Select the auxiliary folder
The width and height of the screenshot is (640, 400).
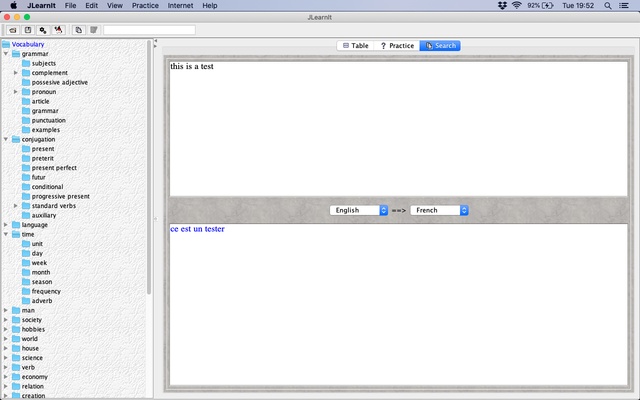pos(39,215)
